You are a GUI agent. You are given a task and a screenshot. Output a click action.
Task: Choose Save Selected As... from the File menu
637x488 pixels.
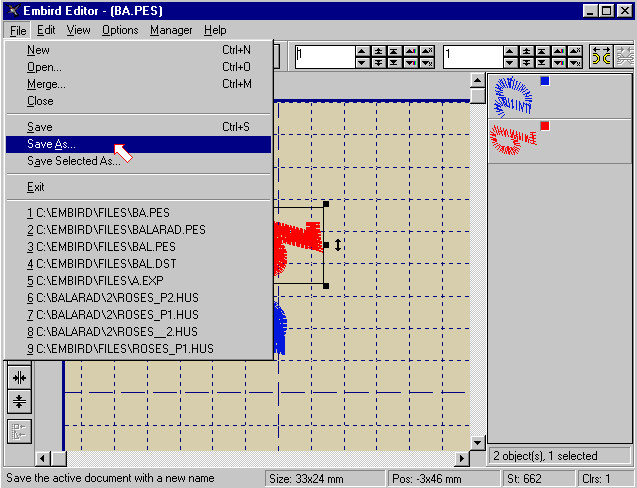[x=139, y=161]
